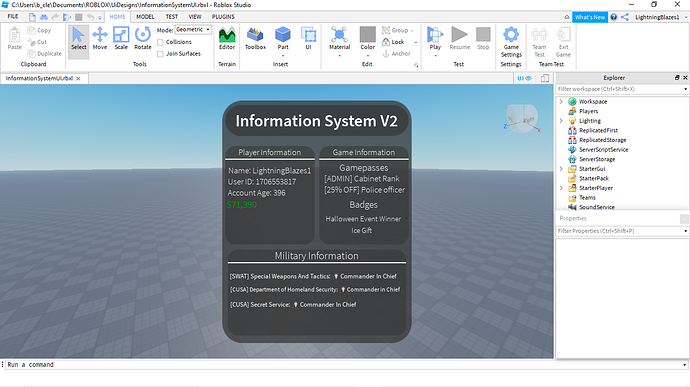
Task: Open Game Settings
Action: (x=511, y=41)
